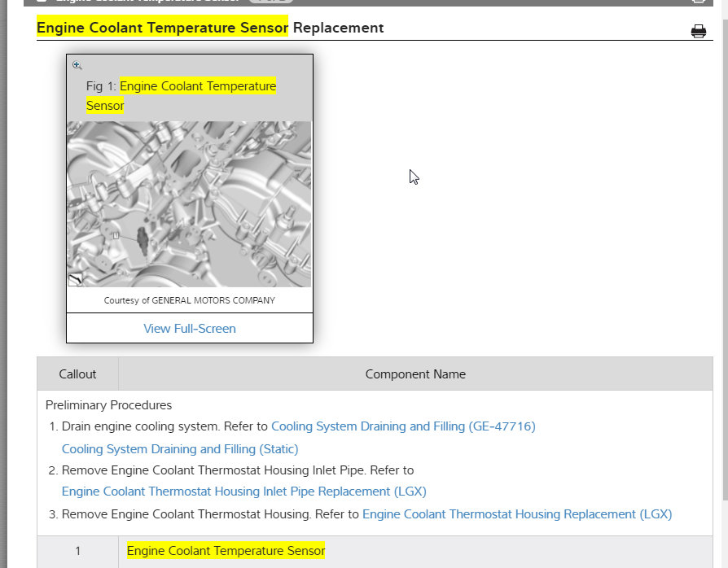Open Engine Coolant Thermostat Housing Replacement (LGX) link
Image resolution: width=728 pixels, height=568 pixels.
pos(517,514)
